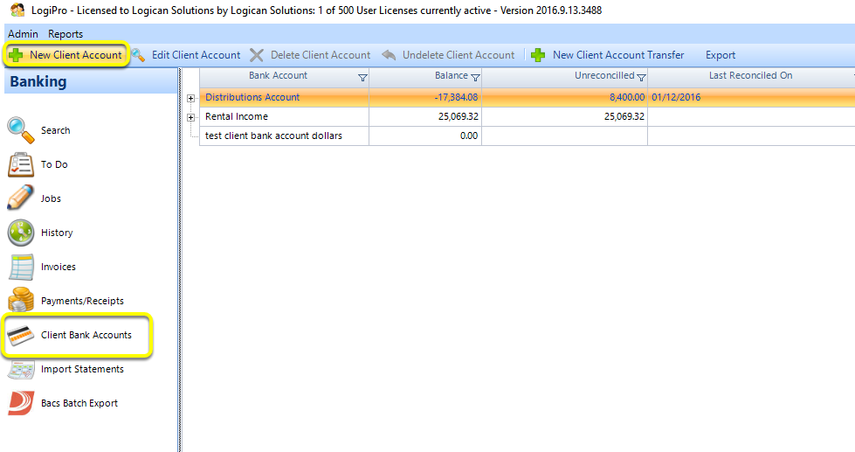Click the 25,069.32 Balance cell of Rental Income

pos(425,117)
